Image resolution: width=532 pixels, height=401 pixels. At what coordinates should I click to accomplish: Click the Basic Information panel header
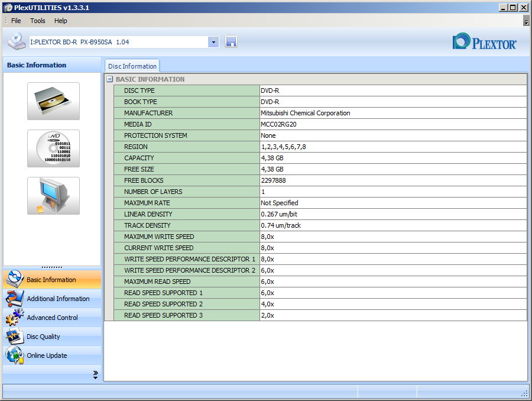coord(52,65)
